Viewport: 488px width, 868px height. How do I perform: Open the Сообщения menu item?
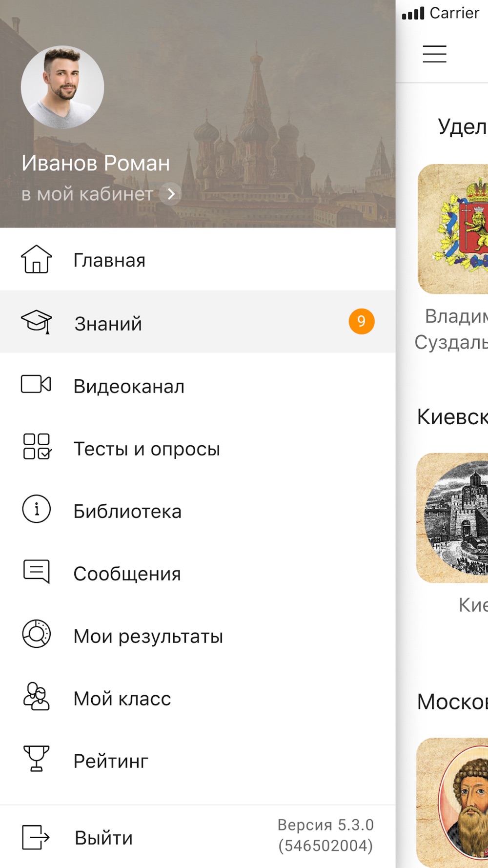127,574
